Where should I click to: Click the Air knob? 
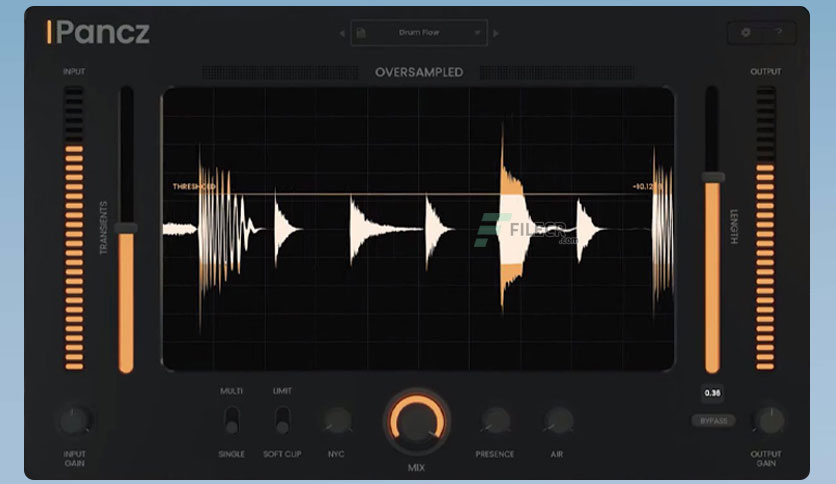coord(558,421)
